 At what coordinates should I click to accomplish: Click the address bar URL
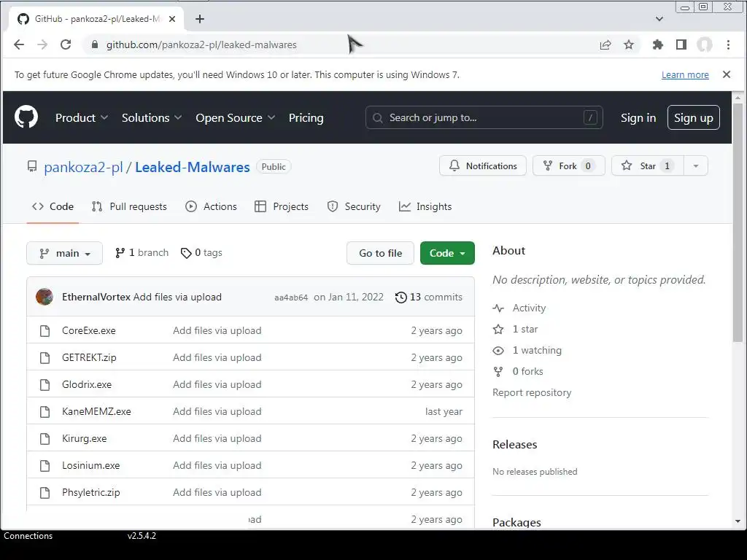click(x=201, y=44)
